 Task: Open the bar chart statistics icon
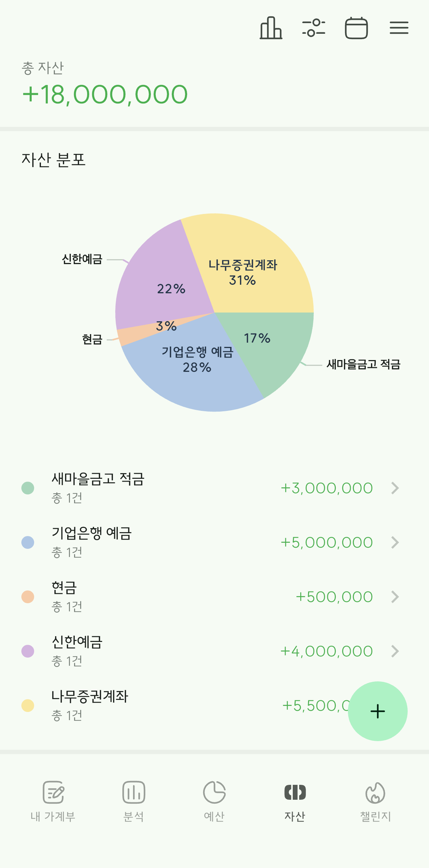[x=271, y=28]
